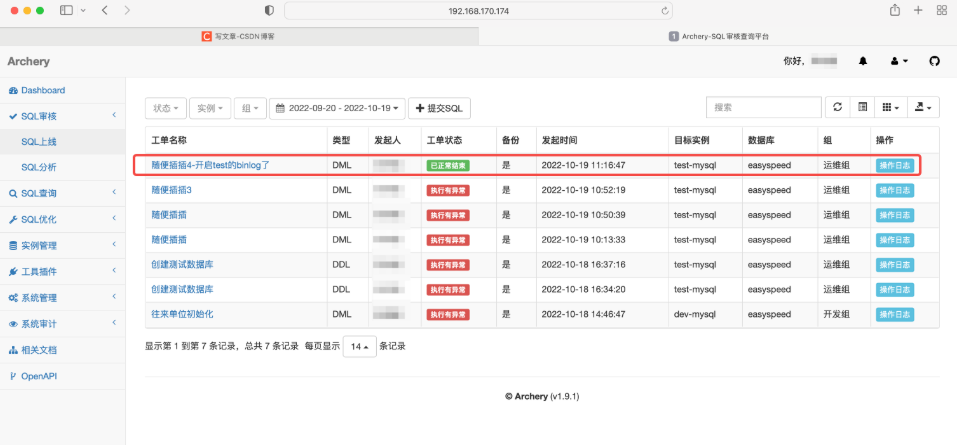The width and height of the screenshot is (957, 445).
Task: Open the 组 filter dropdown
Action: click(x=250, y=108)
